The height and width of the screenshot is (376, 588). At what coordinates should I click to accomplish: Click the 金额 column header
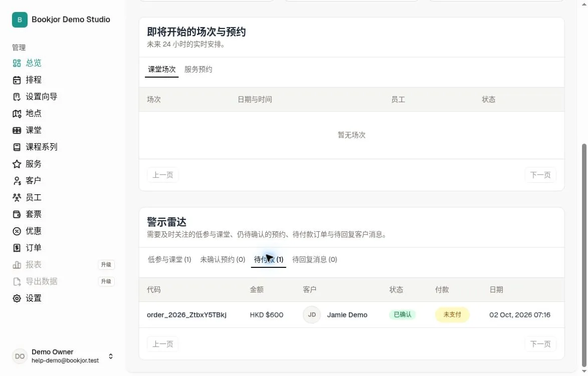click(257, 289)
